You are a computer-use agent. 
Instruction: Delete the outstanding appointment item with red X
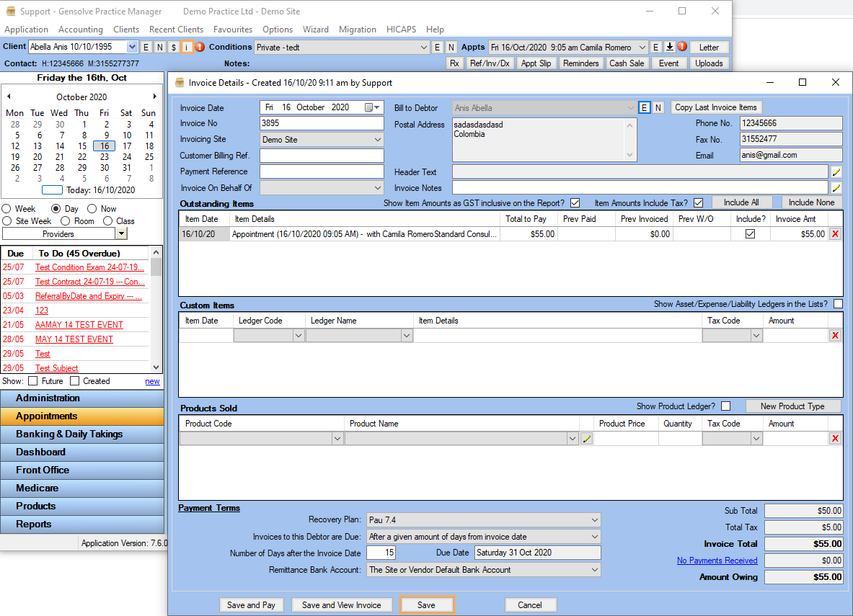pyautogui.click(x=835, y=234)
